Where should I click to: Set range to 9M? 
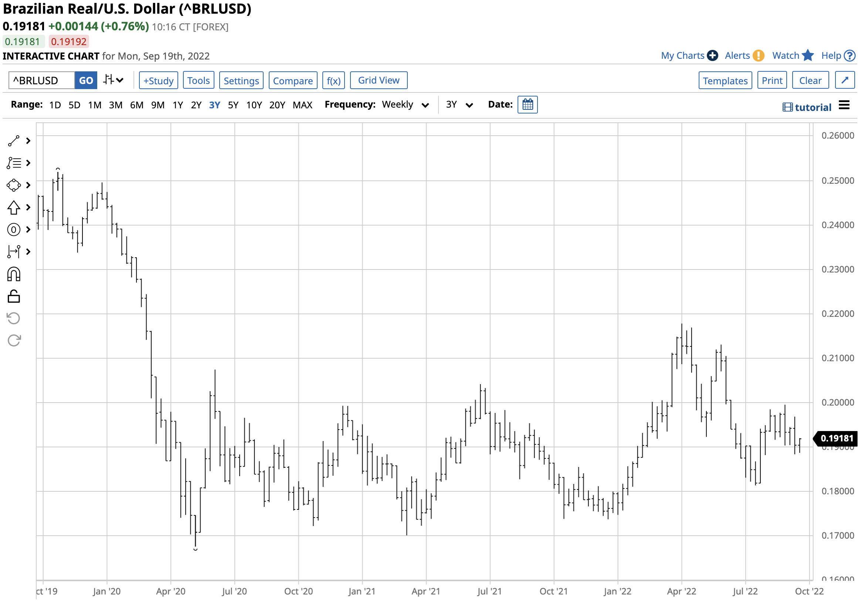click(x=158, y=105)
